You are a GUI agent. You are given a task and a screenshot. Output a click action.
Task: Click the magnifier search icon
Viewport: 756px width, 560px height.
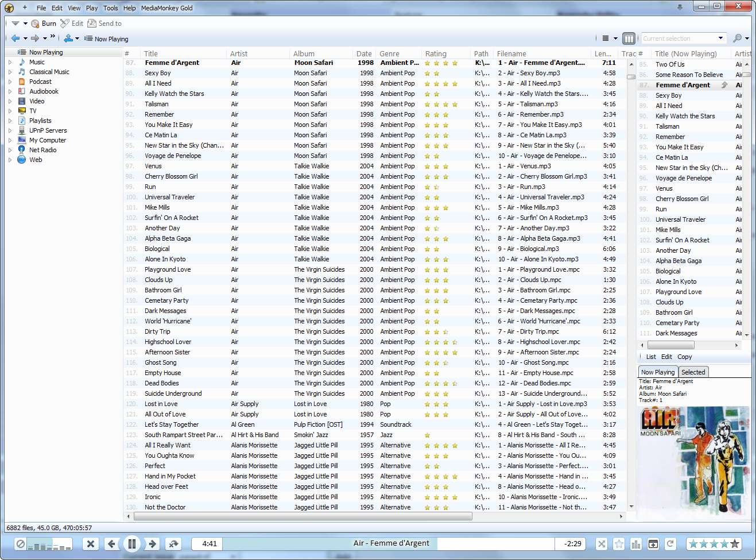737,38
